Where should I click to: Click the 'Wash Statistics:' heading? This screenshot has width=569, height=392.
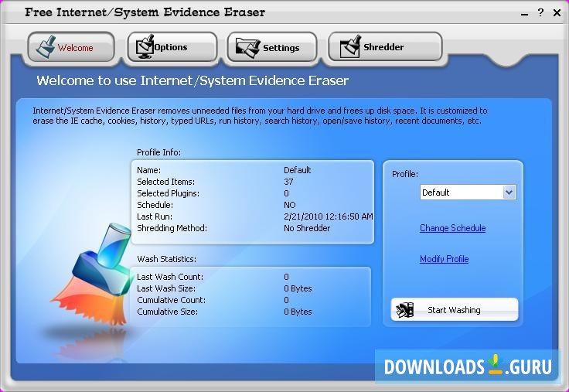pos(166,259)
